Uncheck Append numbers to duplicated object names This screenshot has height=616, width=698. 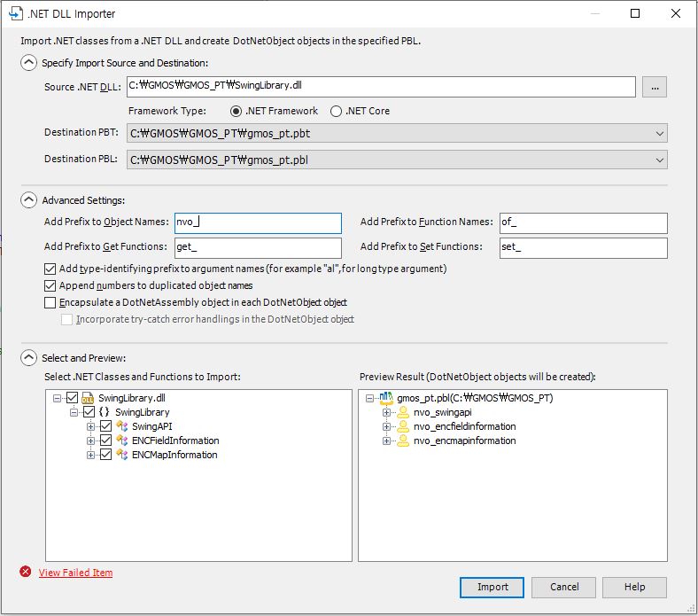50,285
